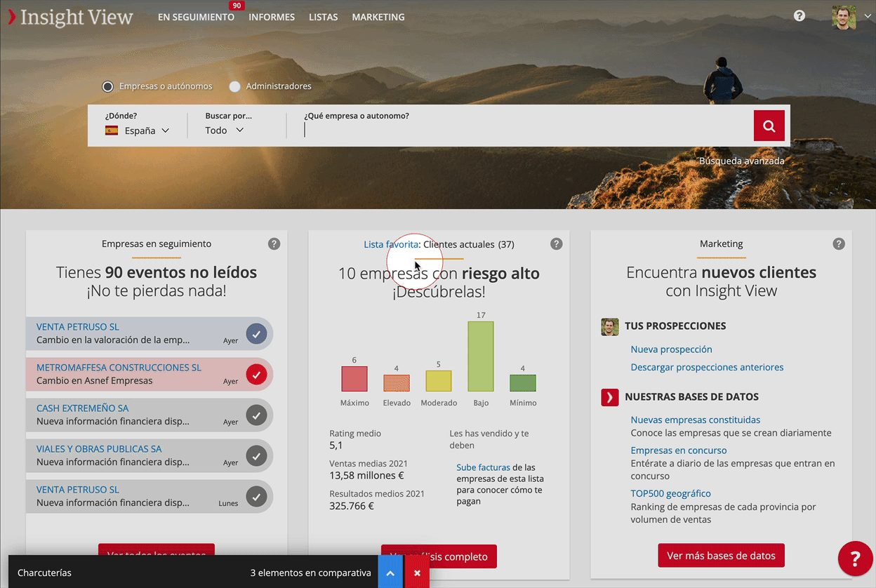The height and width of the screenshot is (588, 876).
Task: Open the Informes menu
Action: 272,17
